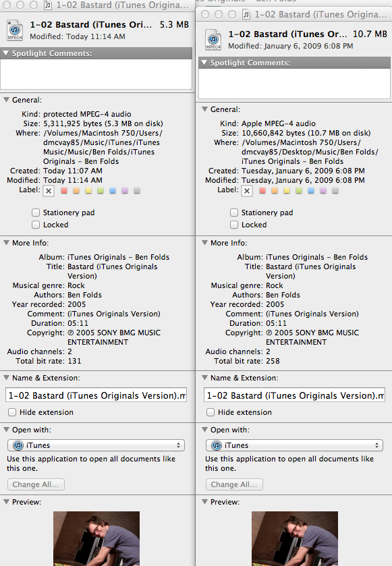
Task: Apply purple label in left window
Action: (125, 191)
